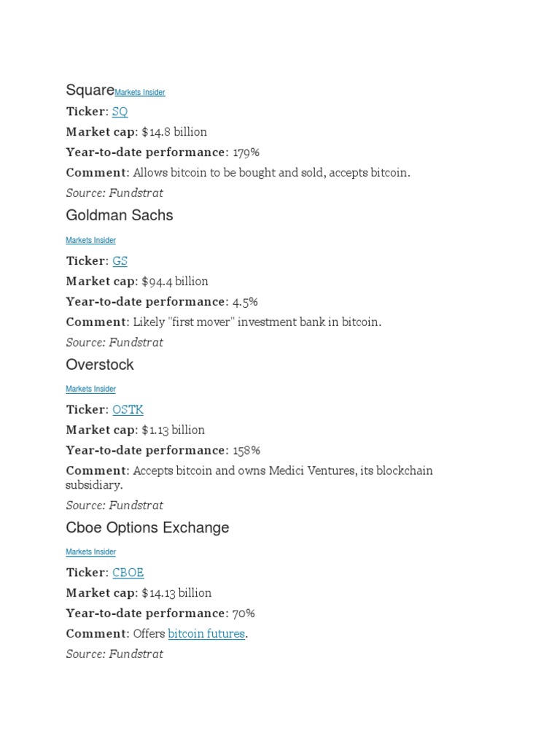Click the Cboe Options Exchange heading
560x747 pixels.
tap(147, 527)
